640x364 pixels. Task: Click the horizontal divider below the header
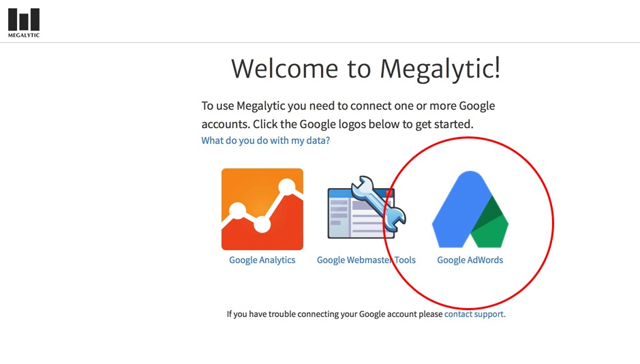pos(320,43)
